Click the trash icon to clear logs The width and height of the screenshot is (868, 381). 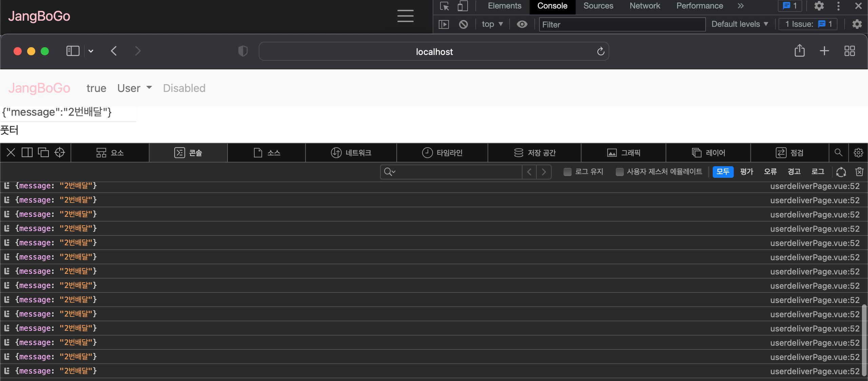[859, 172]
